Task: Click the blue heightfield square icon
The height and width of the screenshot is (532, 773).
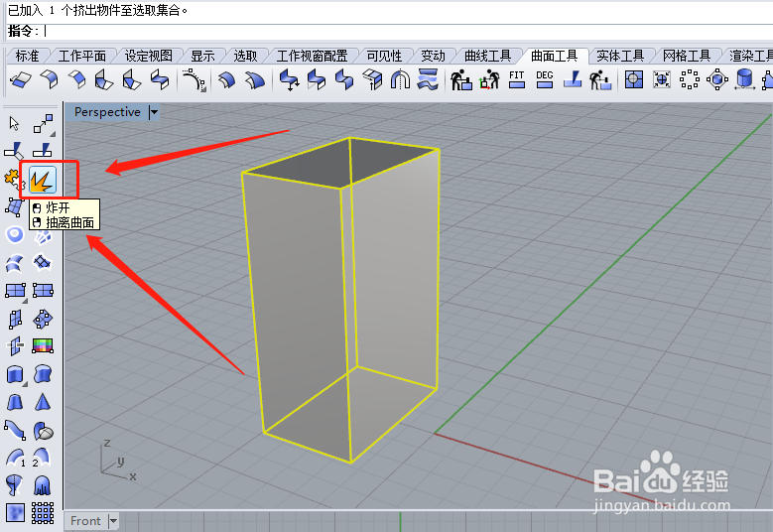Action: coord(15,513)
